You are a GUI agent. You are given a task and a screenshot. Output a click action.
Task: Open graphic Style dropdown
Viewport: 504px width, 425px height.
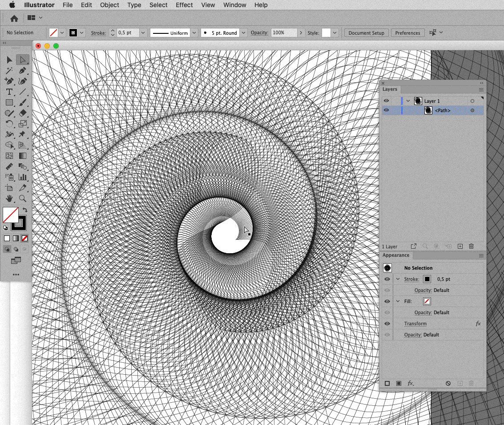335,33
